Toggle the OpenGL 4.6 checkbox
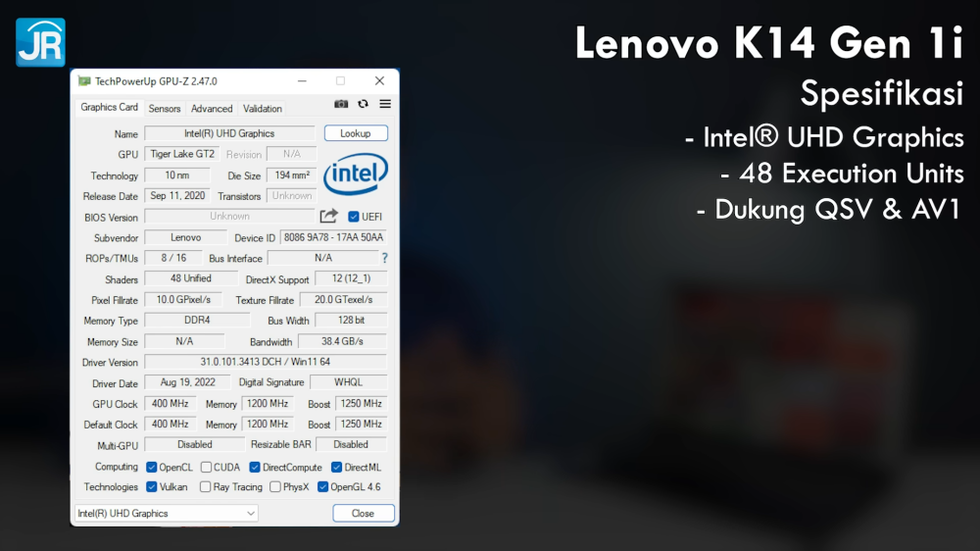Screen dimensions: 980x551 click(x=322, y=486)
